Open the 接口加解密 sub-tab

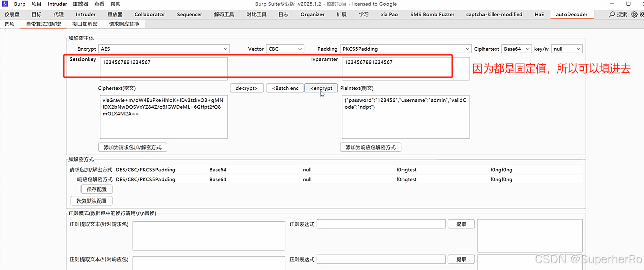click(85, 24)
